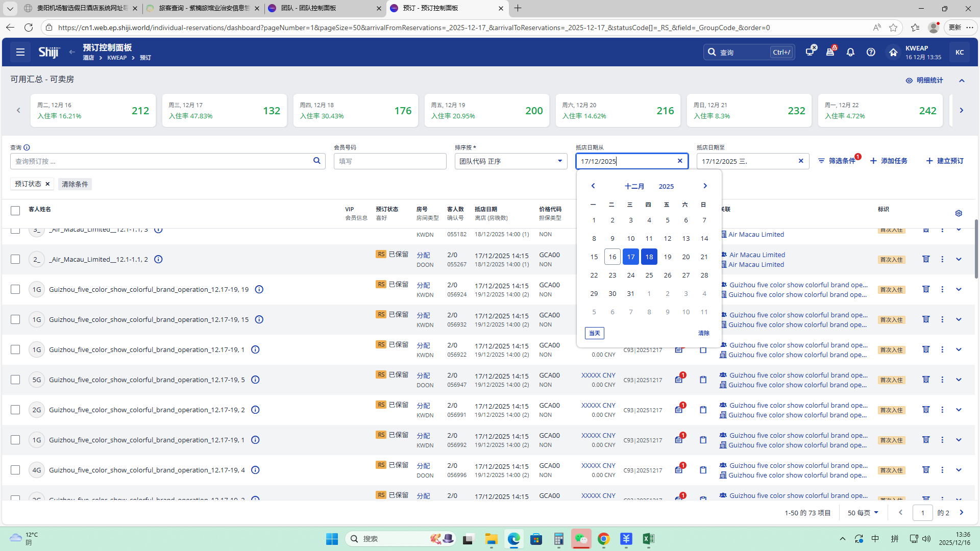This screenshot has width=980, height=551.
Task: Open the table column settings gear
Action: pos(959,213)
